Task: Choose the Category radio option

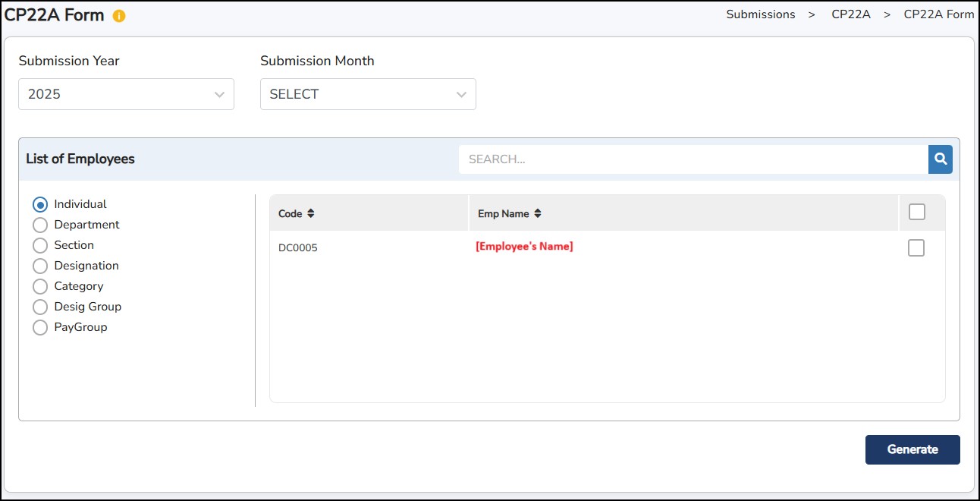Action: coord(40,287)
